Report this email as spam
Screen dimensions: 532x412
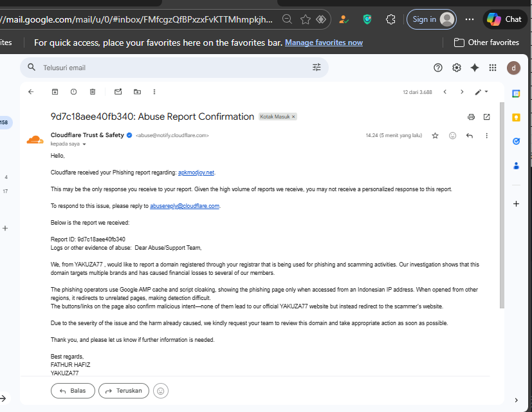[73, 91]
